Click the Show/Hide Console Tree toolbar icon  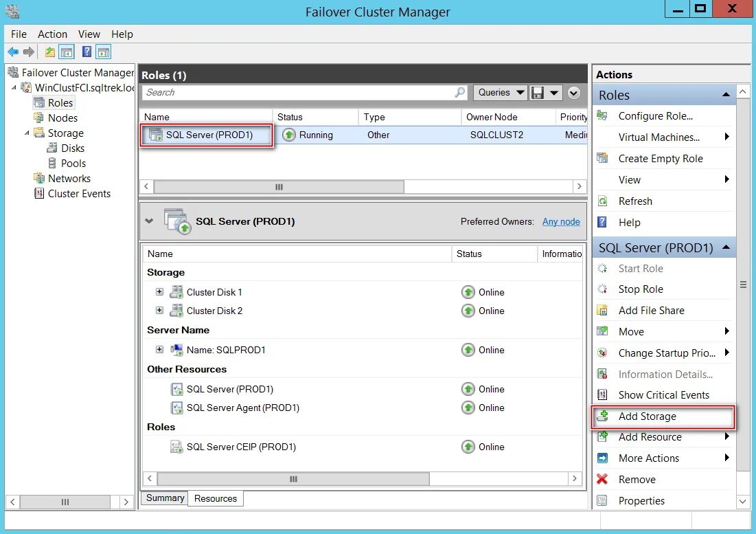(67, 52)
